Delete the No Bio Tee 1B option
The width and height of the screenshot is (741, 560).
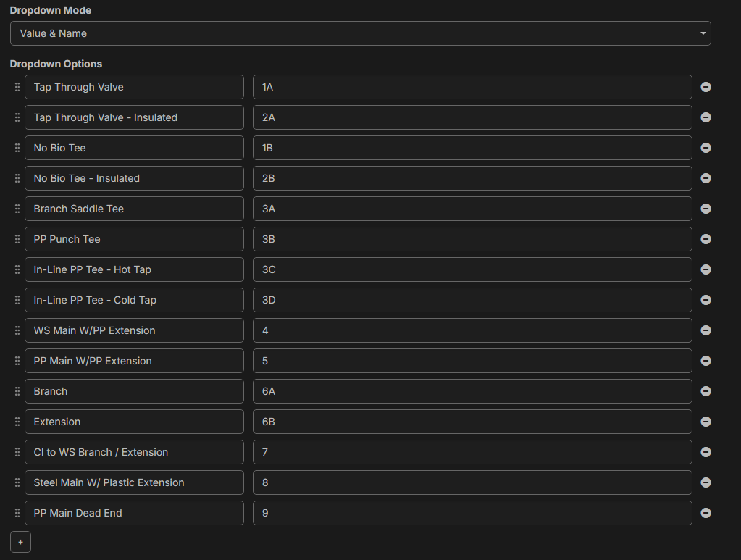[706, 148]
